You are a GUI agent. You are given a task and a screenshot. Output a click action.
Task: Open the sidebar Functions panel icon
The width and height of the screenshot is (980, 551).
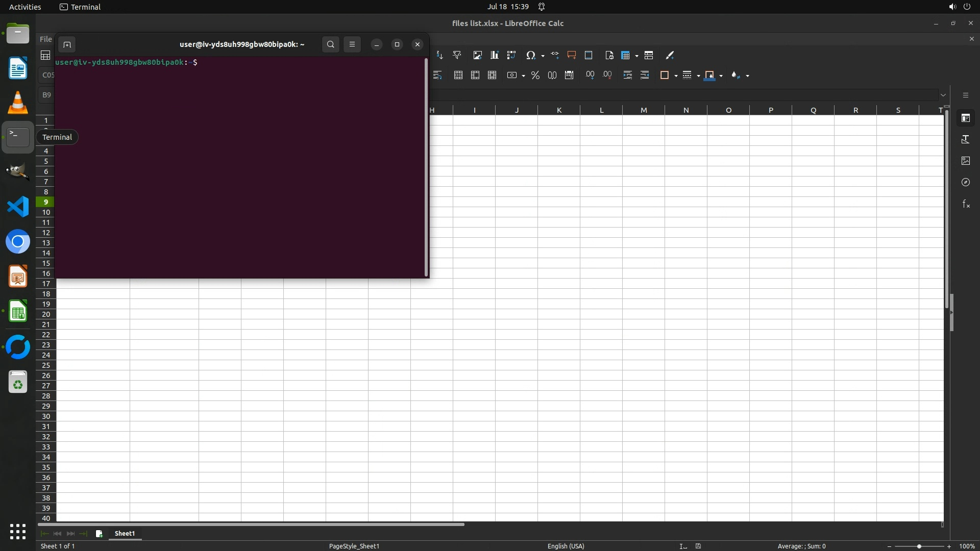coord(966,204)
